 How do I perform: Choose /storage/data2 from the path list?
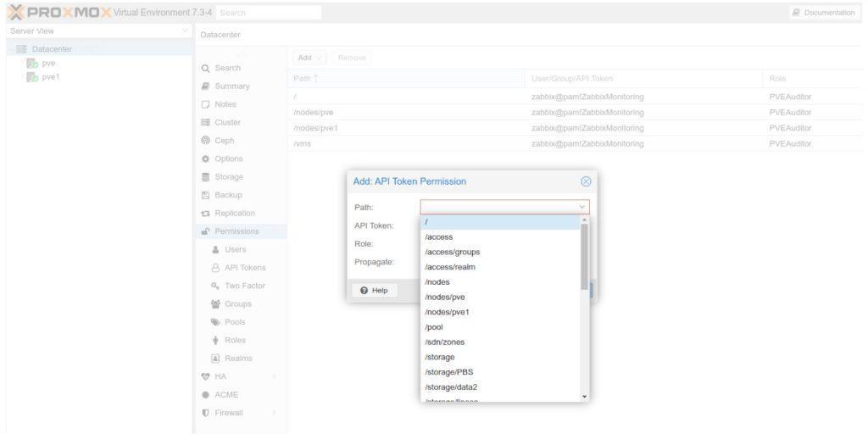(500, 387)
